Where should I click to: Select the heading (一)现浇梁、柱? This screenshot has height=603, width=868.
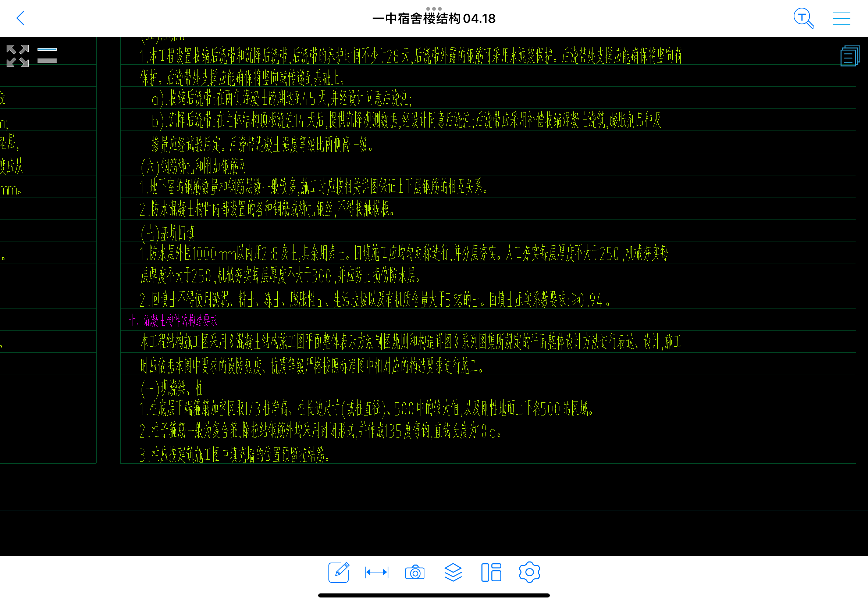172,388
